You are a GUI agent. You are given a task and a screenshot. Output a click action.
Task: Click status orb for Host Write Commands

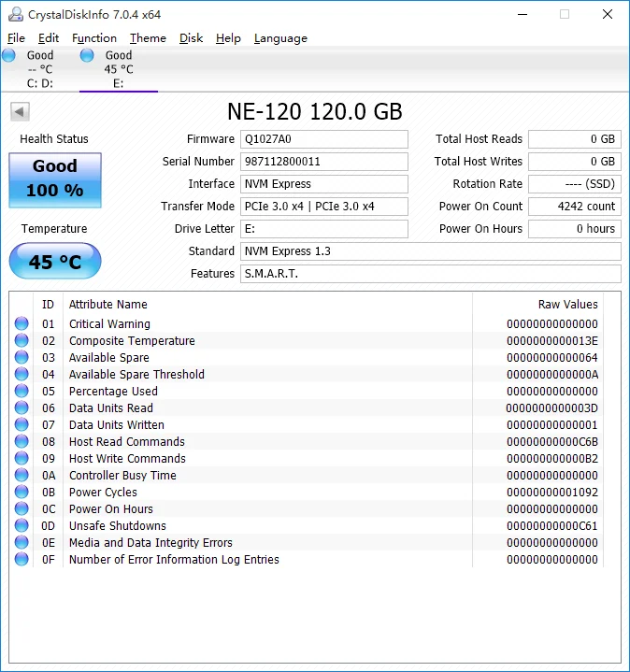click(21, 458)
